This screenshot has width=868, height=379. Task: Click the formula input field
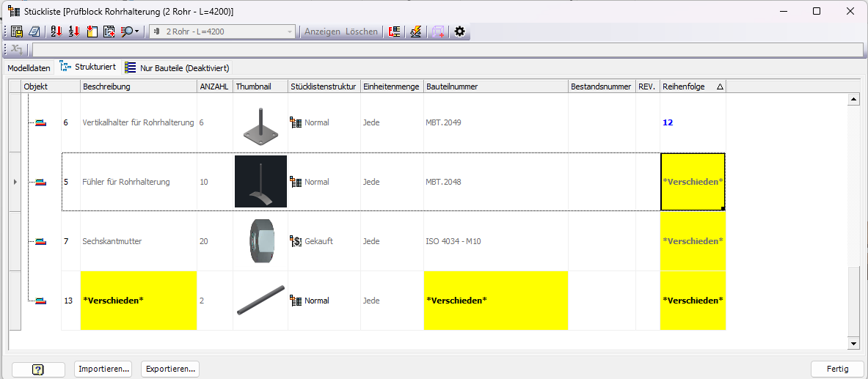click(448, 50)
